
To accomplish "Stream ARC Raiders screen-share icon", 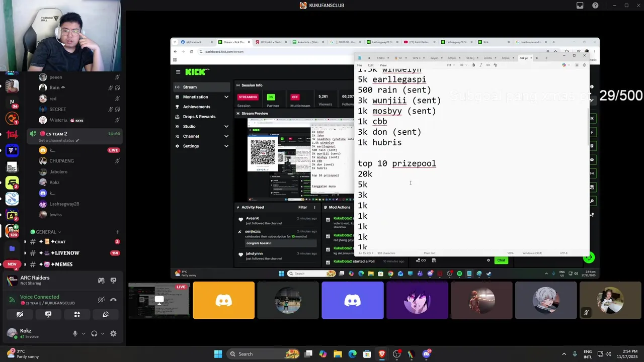I will click(x=113, y=281).
